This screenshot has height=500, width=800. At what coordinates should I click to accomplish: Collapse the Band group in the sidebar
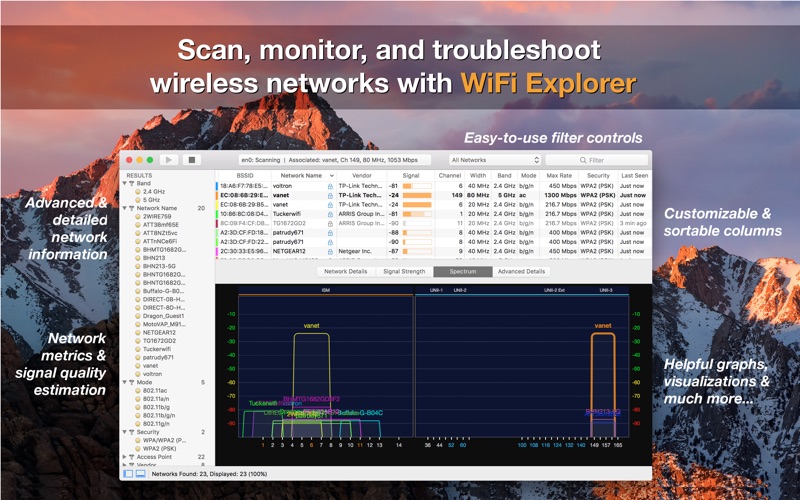point(124,183)
